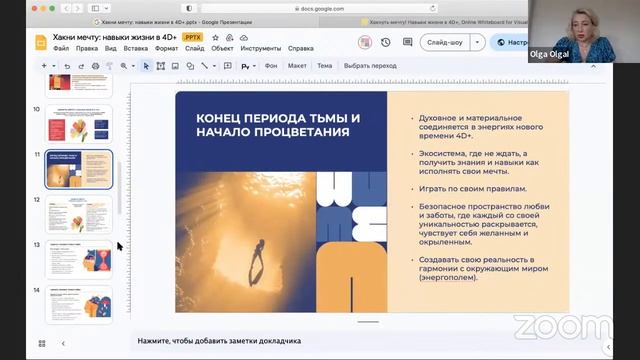Open the Справка menu
The height and width of the screenshot is (360, 640).
pyautogui.click(x=301, y=48)
